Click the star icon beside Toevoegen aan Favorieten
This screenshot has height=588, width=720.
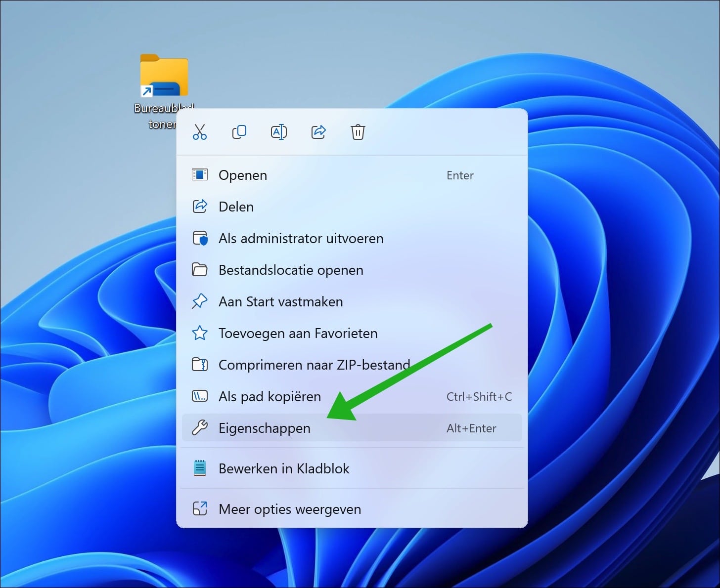(200, 333)
